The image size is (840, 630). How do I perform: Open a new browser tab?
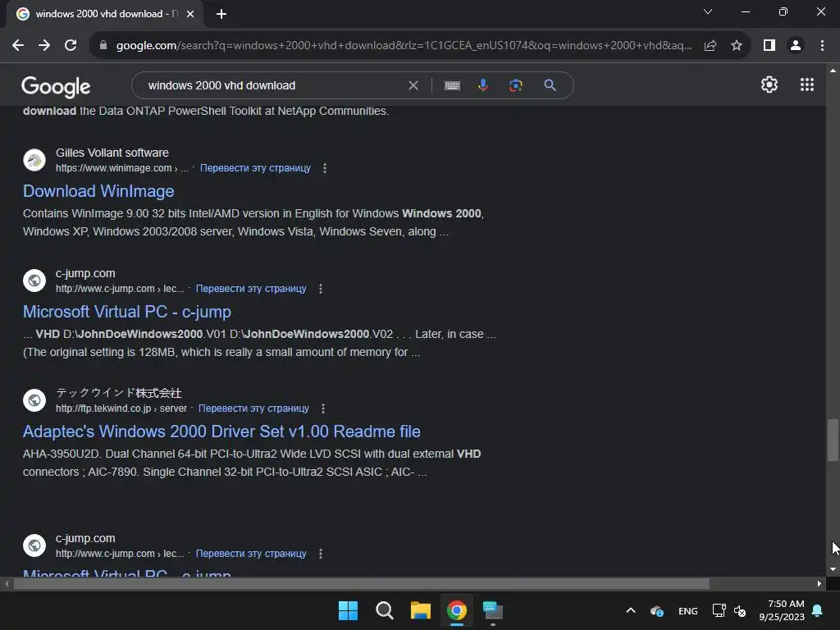[x=221, y=14]
